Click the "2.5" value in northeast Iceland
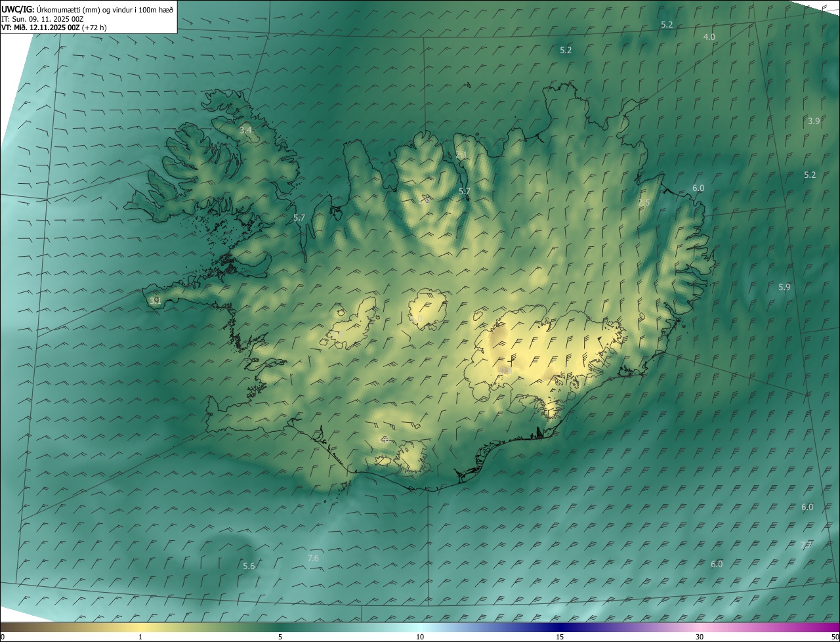Image resolution: width=840 pixels, height=642 pixels. tap(644, 203)
